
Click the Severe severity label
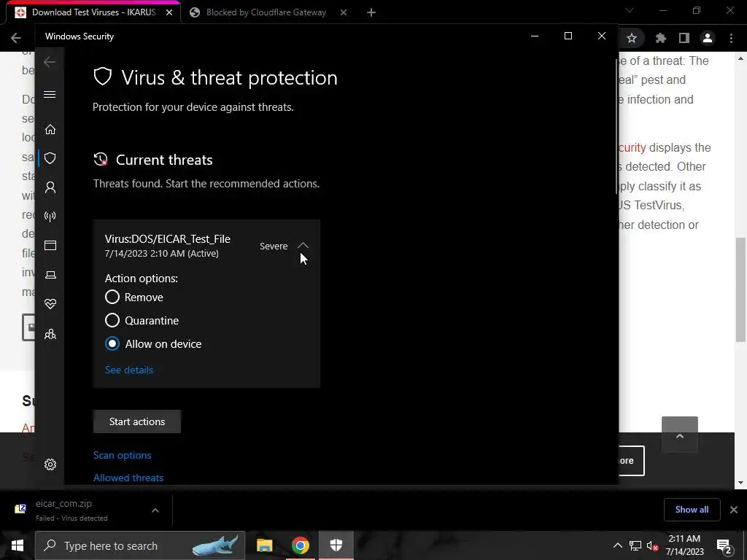[x=274, y=246]
